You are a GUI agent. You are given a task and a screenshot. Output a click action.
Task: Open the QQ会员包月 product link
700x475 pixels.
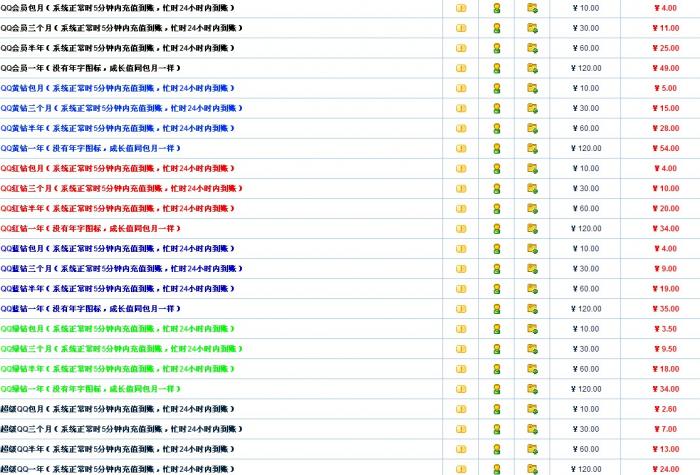(x=117, y=8)
